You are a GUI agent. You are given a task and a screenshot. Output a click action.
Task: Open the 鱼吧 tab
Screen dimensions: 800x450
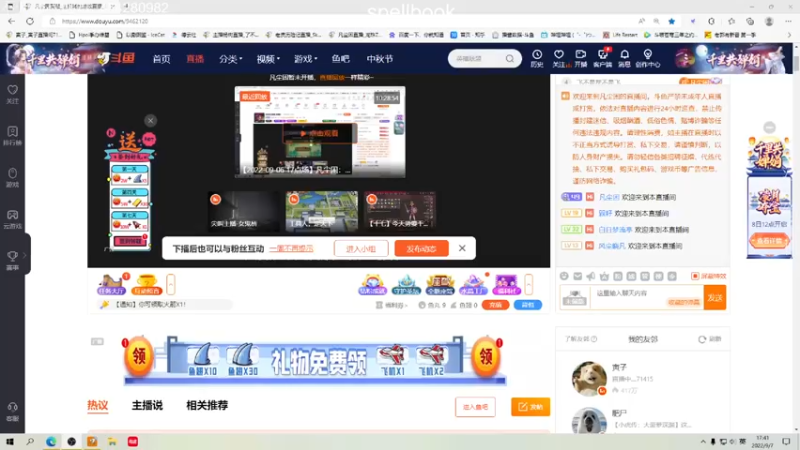point(340,59)
